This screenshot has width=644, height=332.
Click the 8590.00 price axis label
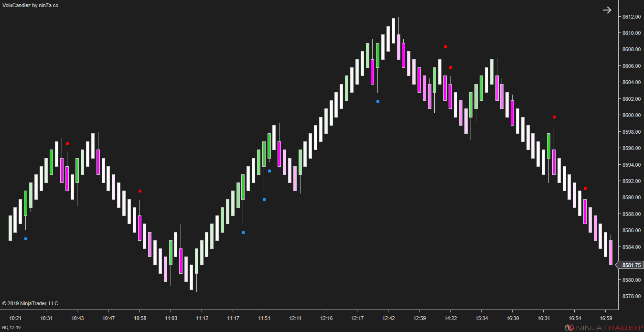click(631, 197)
